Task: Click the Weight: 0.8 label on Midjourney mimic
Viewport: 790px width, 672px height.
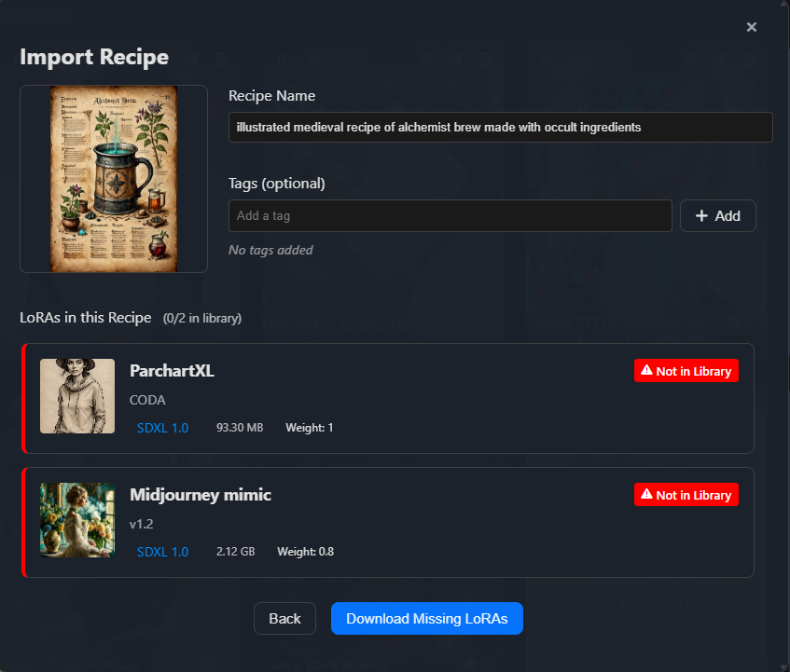Action: 305,552
